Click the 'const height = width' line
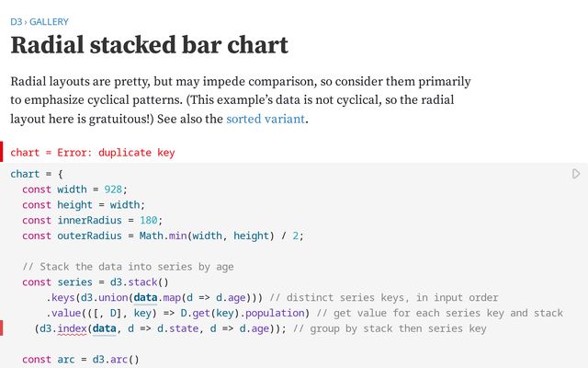This screenshot has height=368, width=588. (x=84, y=205)
